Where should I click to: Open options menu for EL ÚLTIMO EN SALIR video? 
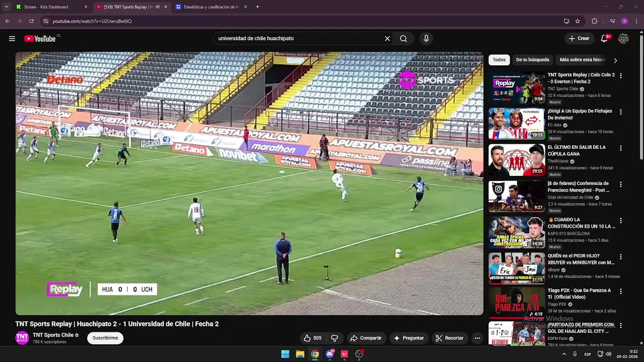(620, 148)
